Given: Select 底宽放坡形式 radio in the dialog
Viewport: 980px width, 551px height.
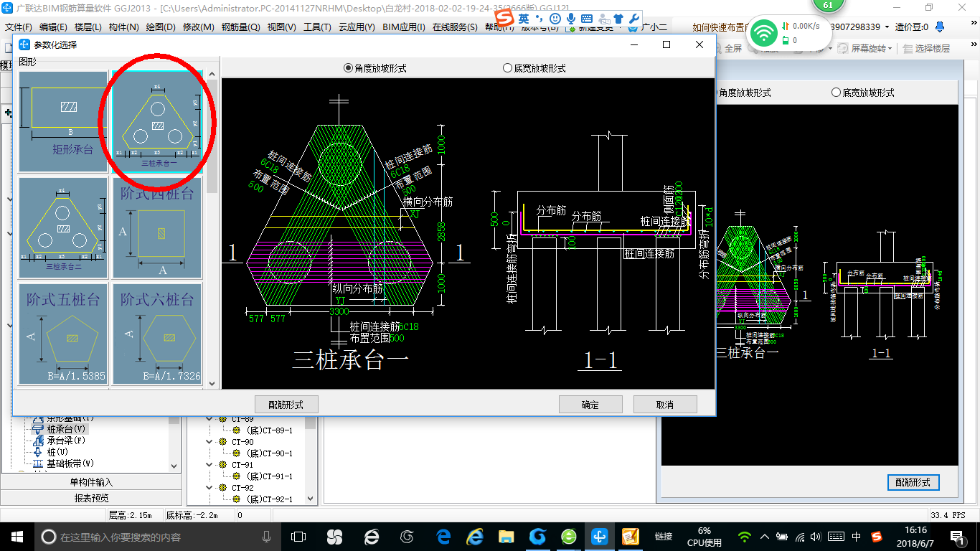Looking at the screenshot, I should pyautogui.click(x=534, y=68).
